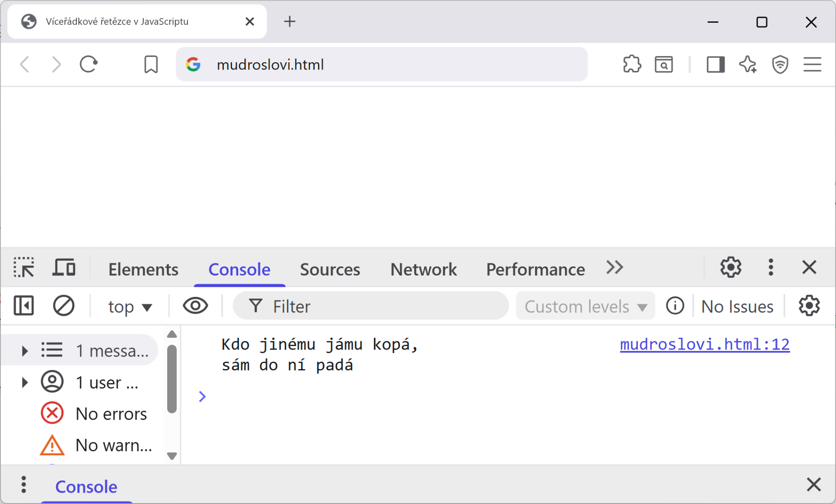The width and height of the screenshot is (836, 504).
Task: Close the DevTools panel
Action: pyautogui.click(x=809, y=267)
